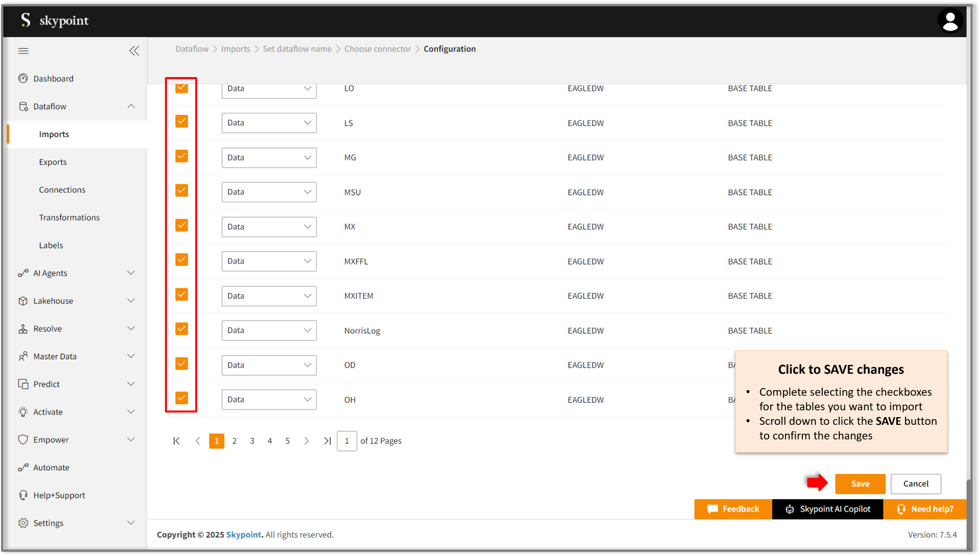Viewport: 980px width, 556px height.
Task: Open Exports in sidebar menu
Action: [x=53, y=162]
